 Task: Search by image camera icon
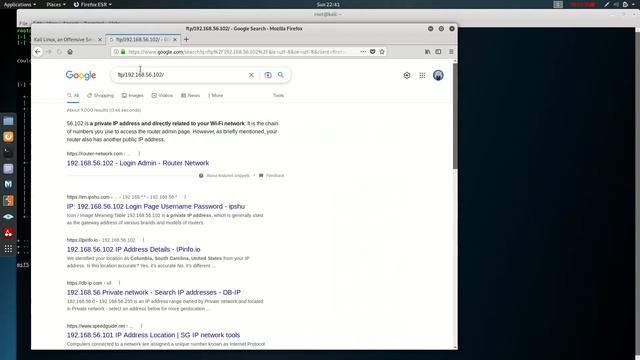pyautogui.click(x=268, y=75)
